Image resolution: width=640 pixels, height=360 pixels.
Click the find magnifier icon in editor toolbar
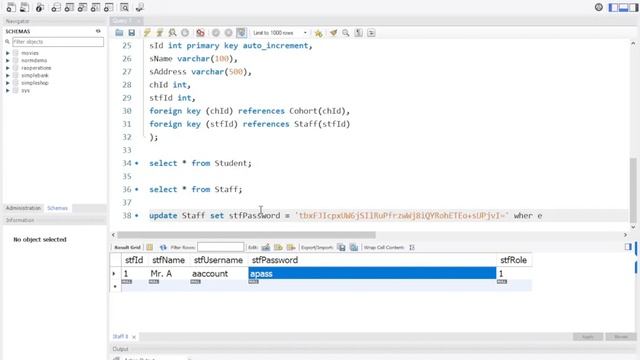click(346, 33)
